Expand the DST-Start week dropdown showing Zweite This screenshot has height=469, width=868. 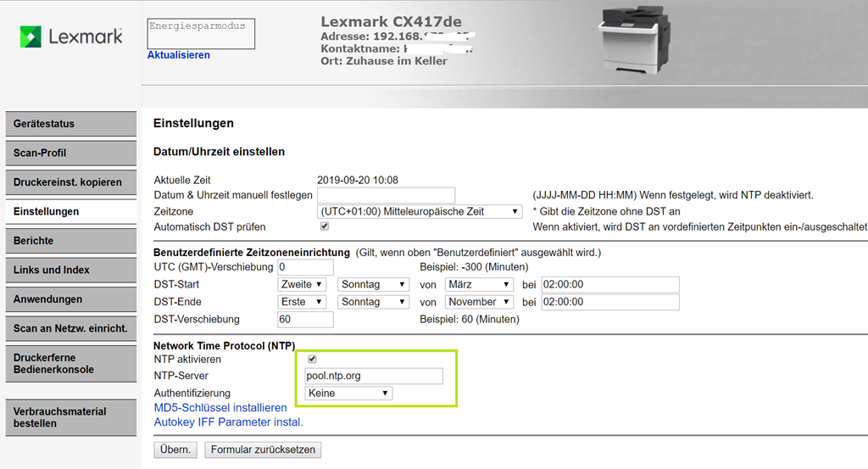pyautogui.click(x=302, y=285)
